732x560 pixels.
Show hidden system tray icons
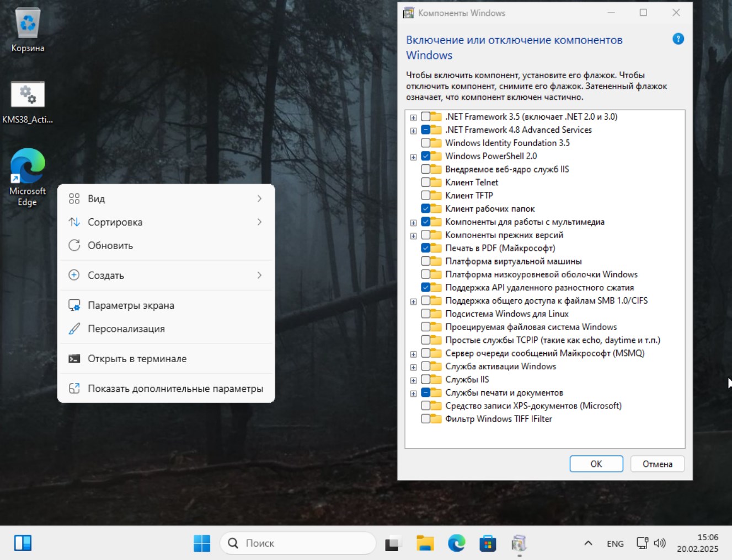coord(588,543)
